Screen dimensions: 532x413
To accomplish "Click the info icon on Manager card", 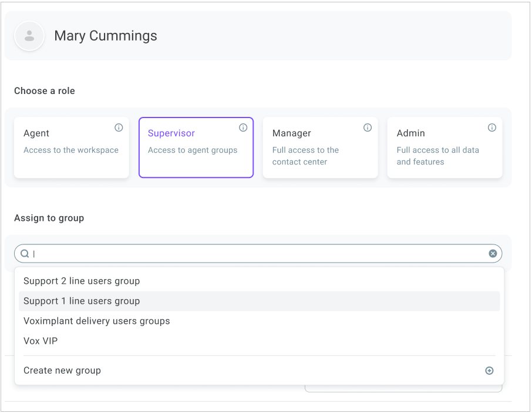I will (368, 127).
